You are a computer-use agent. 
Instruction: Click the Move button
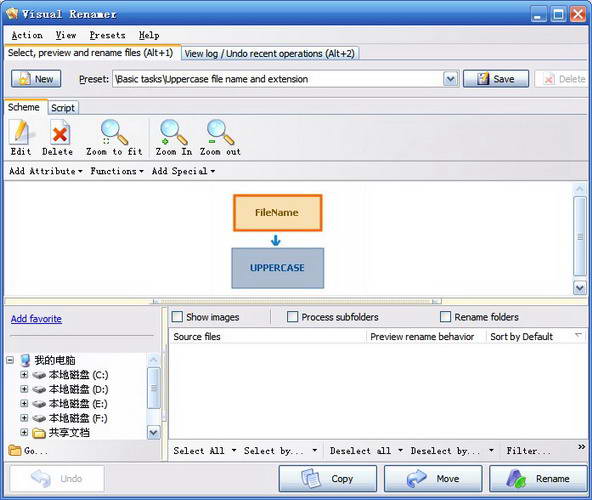pos(433,478)
